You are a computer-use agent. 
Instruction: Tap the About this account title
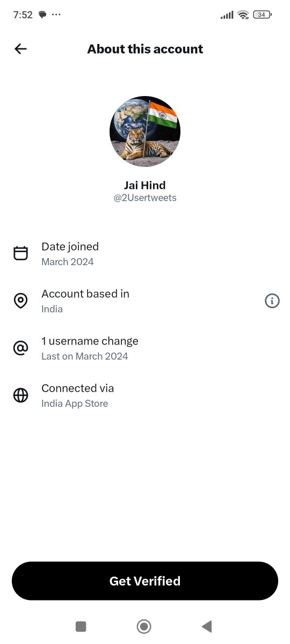145,49
